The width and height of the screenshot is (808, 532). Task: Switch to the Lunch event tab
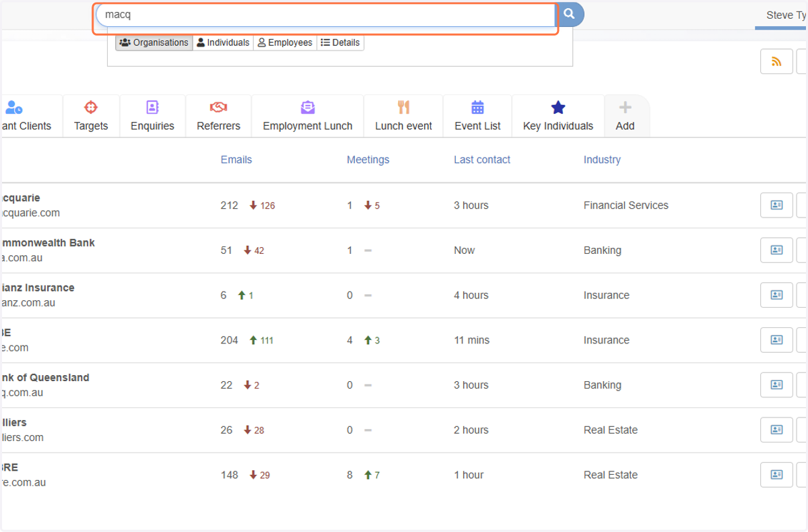pyautogui.click(x=404, y=117)
